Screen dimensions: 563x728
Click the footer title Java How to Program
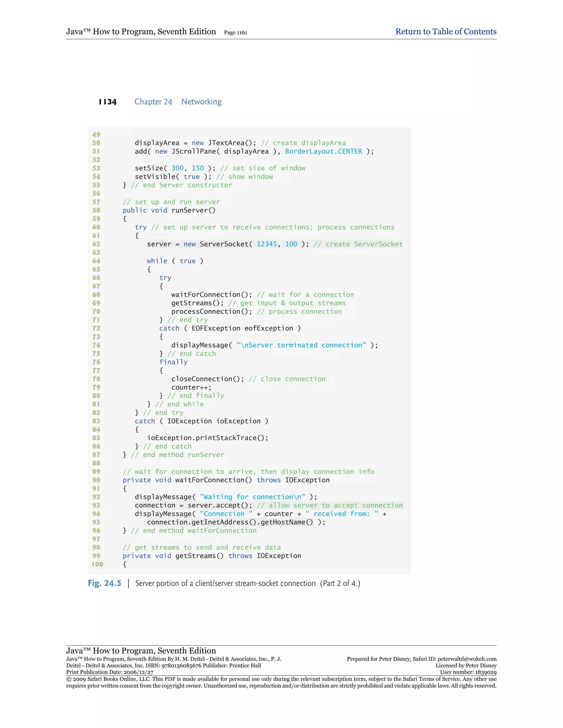[x=141, y=650]
